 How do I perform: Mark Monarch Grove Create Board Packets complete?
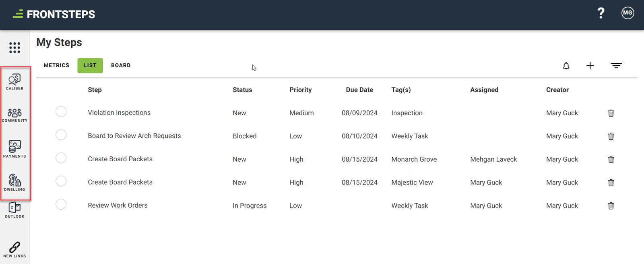click(x=61, y=158)
